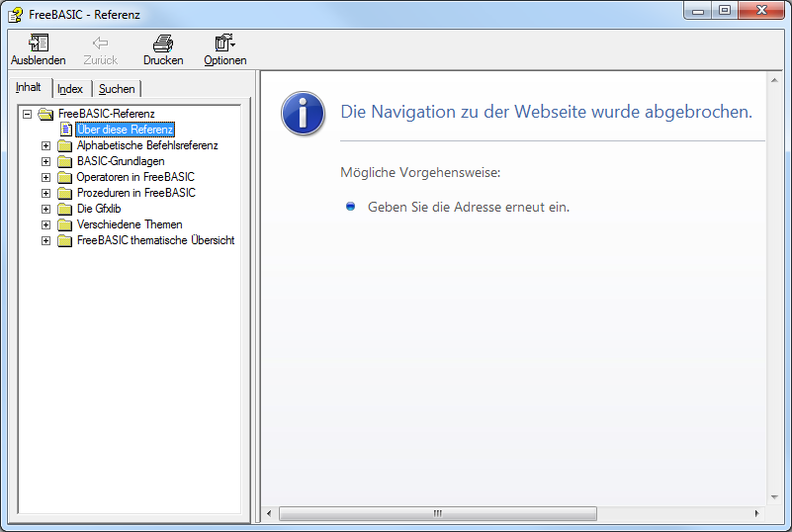Select the FreeBASIC-Referenz root label
This screenshot has width=792, height=532.
pos(107,114)
